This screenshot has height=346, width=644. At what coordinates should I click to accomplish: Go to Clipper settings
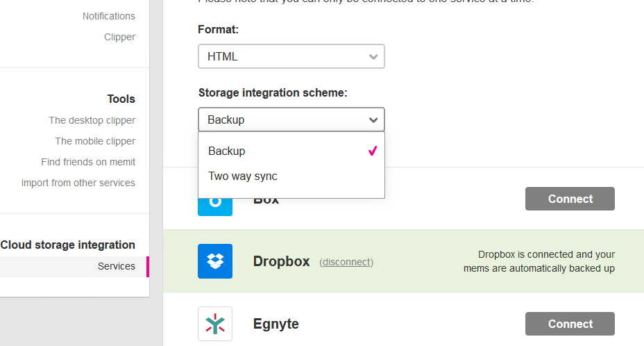pos(119,37)
